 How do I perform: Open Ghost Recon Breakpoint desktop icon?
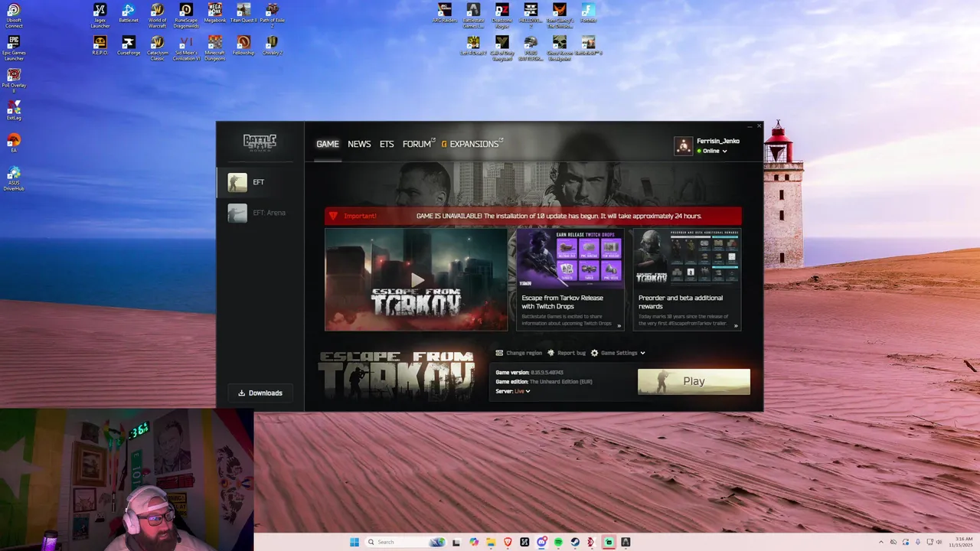pos(560,47)
